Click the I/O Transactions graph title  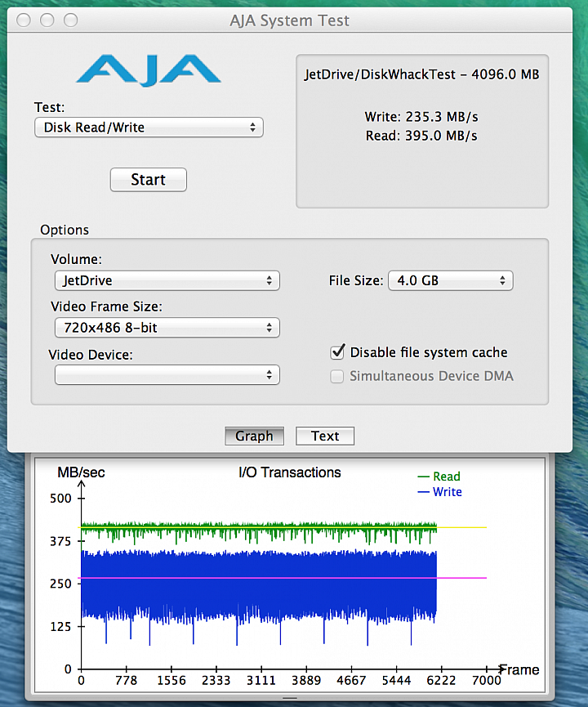tap(290, 472)
